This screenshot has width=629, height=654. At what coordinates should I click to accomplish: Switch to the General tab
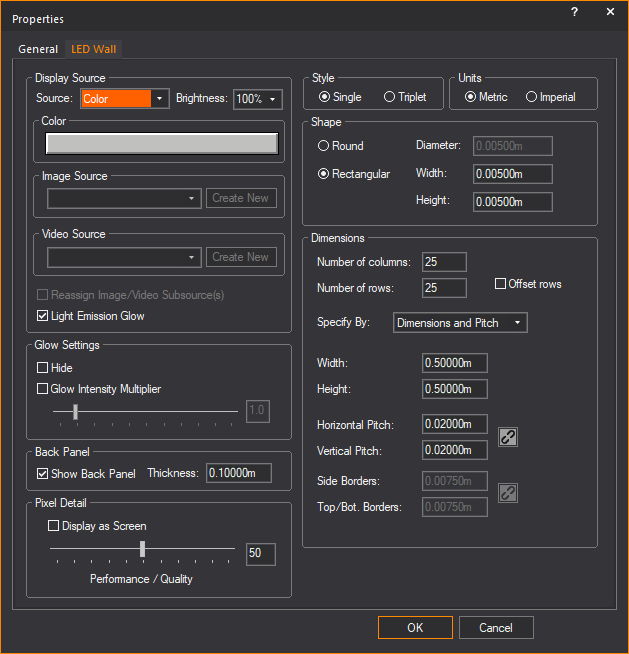[x=38, y=49]
